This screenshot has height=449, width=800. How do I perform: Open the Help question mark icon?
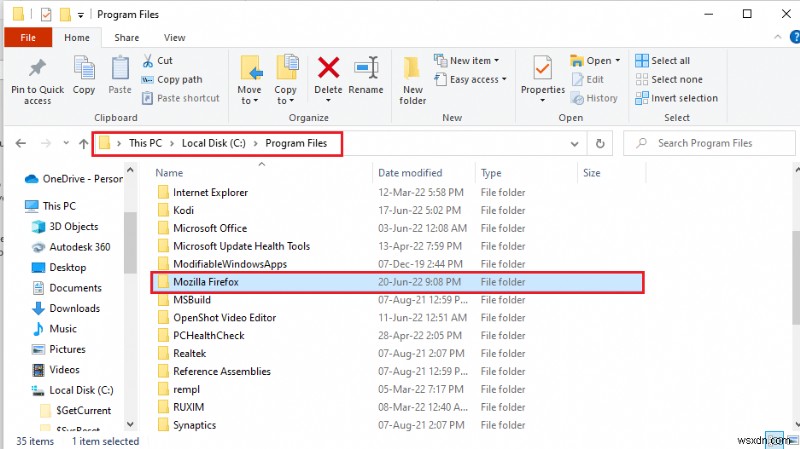point(794,37)
